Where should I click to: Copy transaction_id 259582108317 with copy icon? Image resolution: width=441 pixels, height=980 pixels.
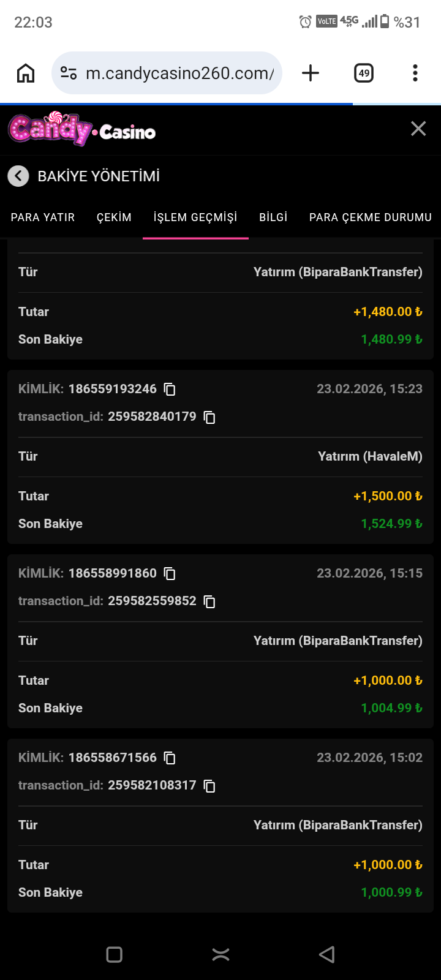[x=209, y=786]
